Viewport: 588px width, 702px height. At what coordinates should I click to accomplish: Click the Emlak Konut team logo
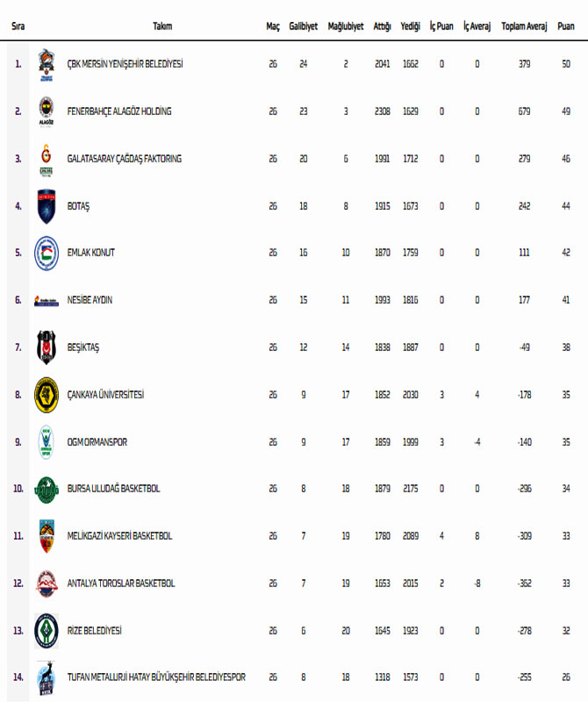tap(46, 253)
